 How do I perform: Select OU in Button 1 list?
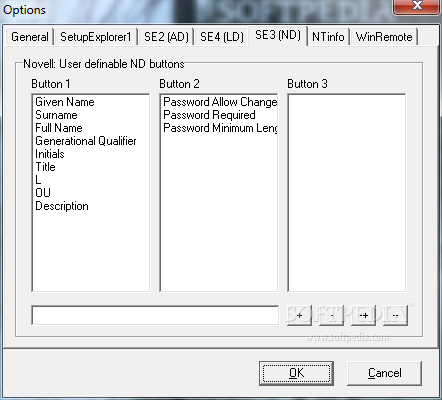pyautogui.click(x=43, y=193)
